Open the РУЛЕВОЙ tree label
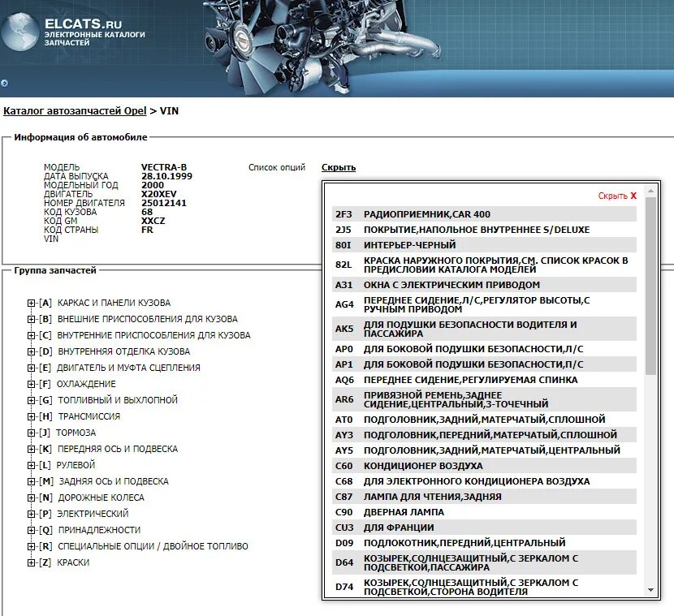Image resolution: width=674 pixels, height=616 pixels. coord(76,465)
